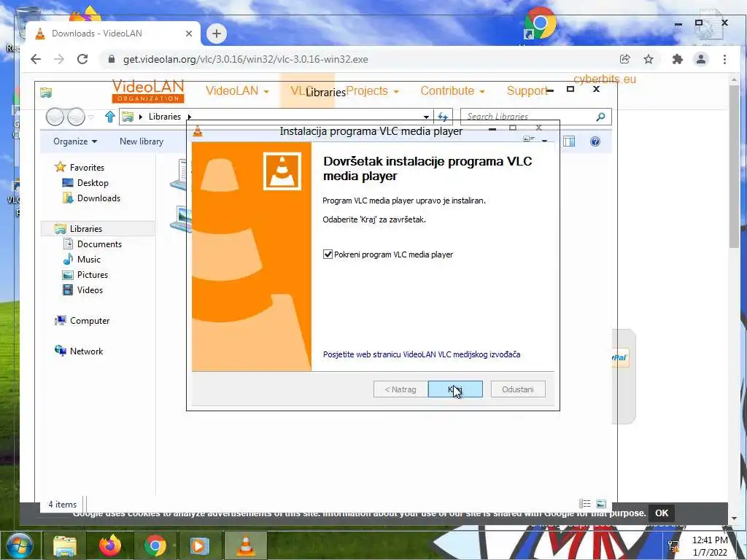The height and width of the screenshot is (560, 747).
Task: Click Chrome back button
Action: point(36,59)
